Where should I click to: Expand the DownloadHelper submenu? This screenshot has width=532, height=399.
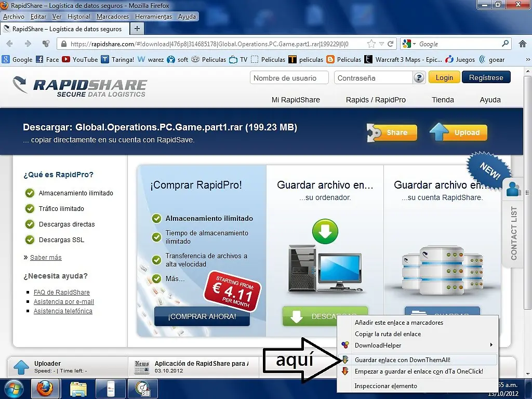click(x=418, y=345)
